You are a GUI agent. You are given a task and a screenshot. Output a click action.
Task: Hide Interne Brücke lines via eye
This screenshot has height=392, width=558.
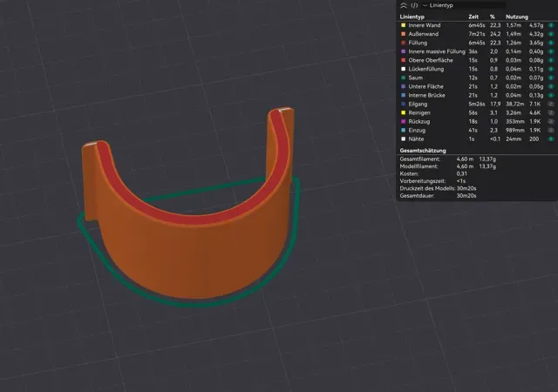(551, 95)
